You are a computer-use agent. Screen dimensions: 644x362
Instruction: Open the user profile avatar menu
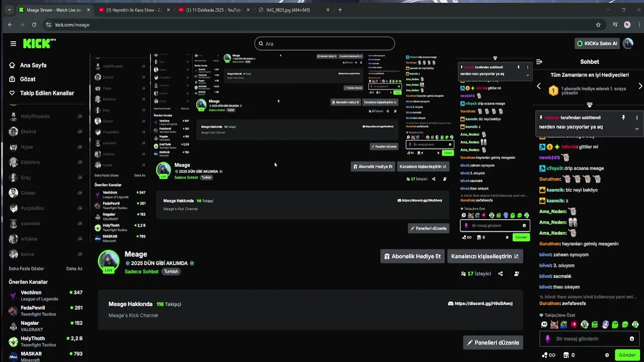pos(628,44)
